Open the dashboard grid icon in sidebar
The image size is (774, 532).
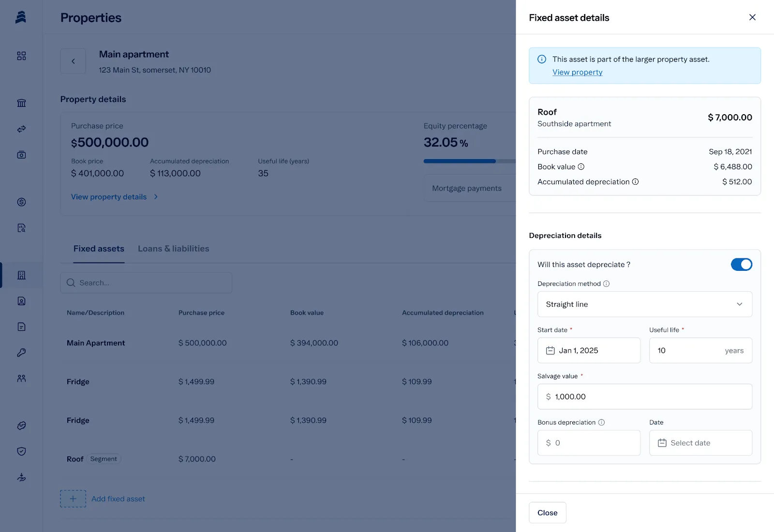[x=21, y=56]
